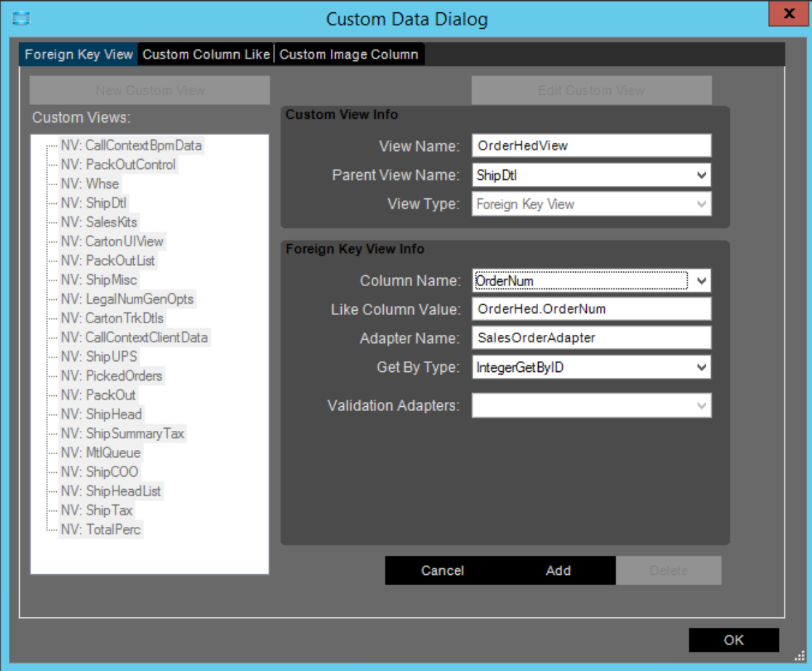Image resolution: width=812 pixels, height=671 pixels.
Task: Click the application icon in title bar
Action: (x=21, y=19)
